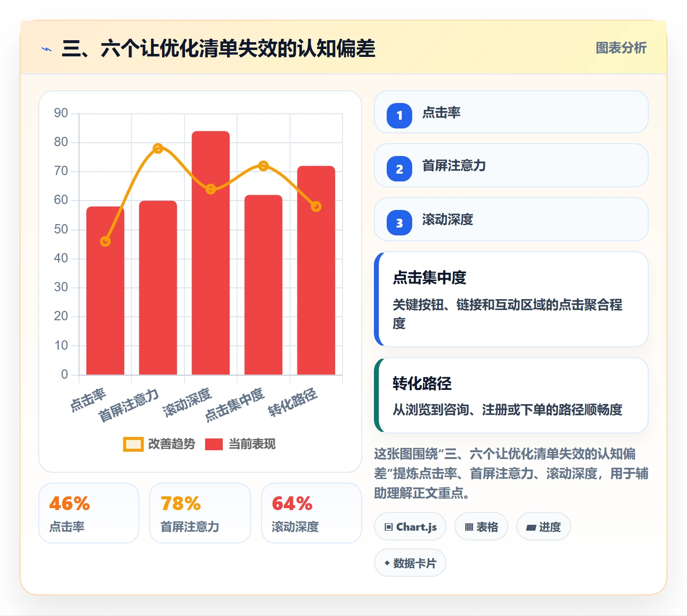Click the diamond icon on the 数据卡片 tag
This screenshot has height=616, width=687.
387,563
